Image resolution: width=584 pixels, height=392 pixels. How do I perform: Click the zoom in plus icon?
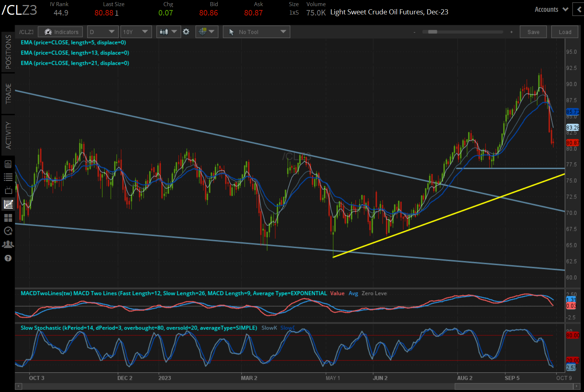pyautogui.click(x=511, y=32)
